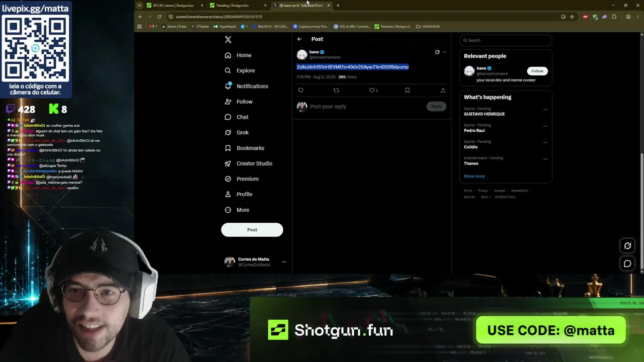Open the Follow people icon in sidebar
Screen dimensions: 644x362
(228, 102)
